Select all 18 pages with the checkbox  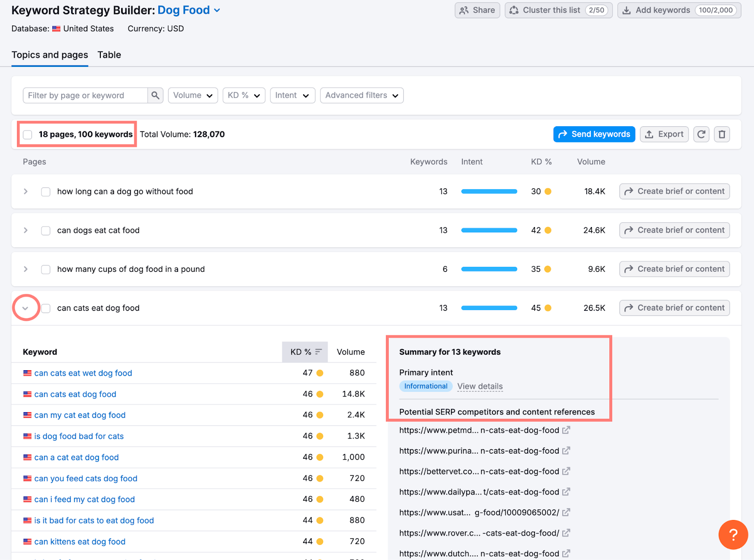[27, 134]
